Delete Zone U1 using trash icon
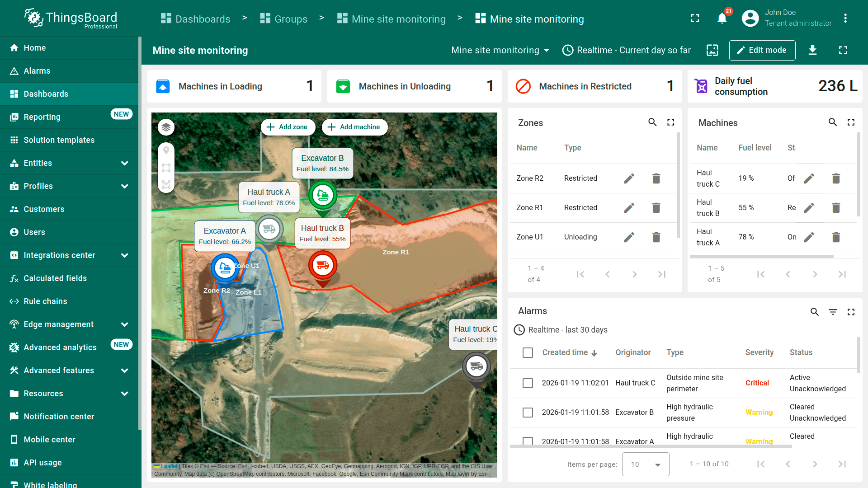The image size is (868, 488). tap(656, 237)
